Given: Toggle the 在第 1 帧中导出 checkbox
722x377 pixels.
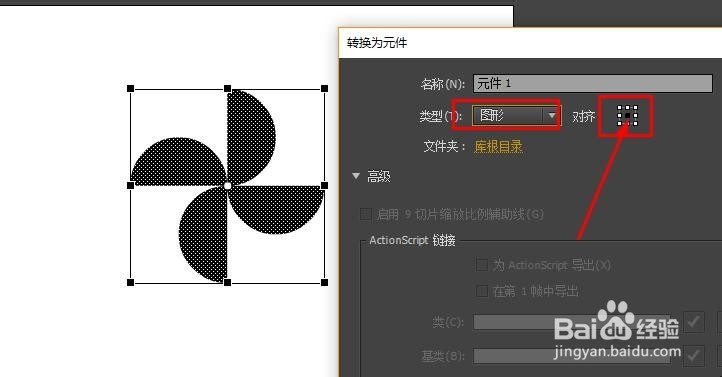Looking at the screenshot, I should (x=482, y=291).
